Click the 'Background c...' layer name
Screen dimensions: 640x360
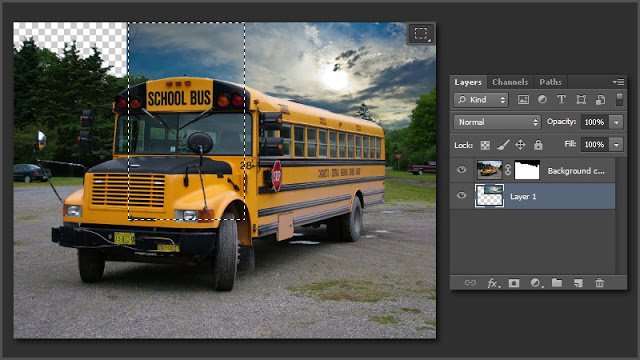click(576, 171)
